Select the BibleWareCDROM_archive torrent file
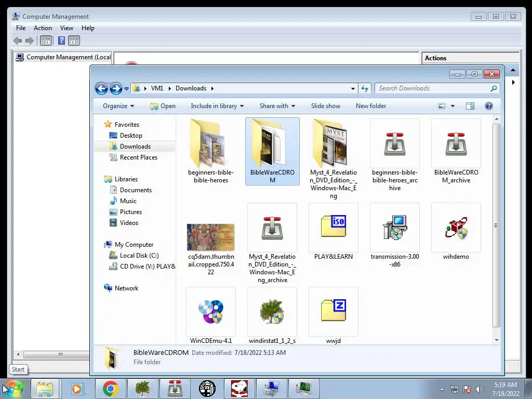The width and height of the screenshot is (532, 399). coord(456,151)
